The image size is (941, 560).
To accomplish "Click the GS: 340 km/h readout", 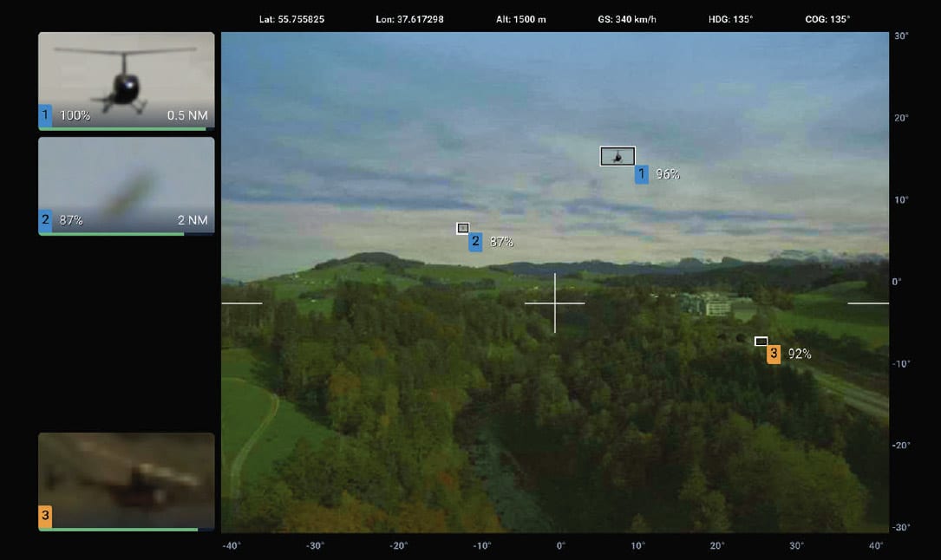I will [x=627, y=19].
